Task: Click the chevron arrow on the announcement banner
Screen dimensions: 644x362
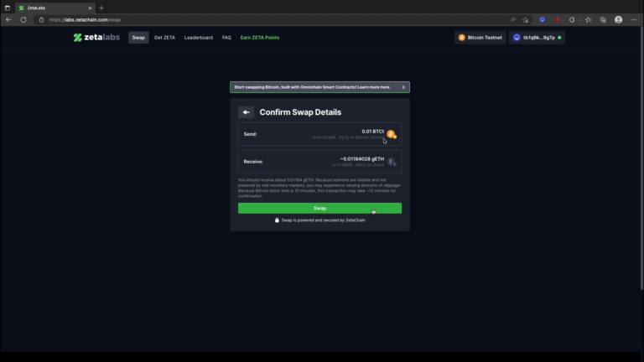Action: (x=403, y=87)
